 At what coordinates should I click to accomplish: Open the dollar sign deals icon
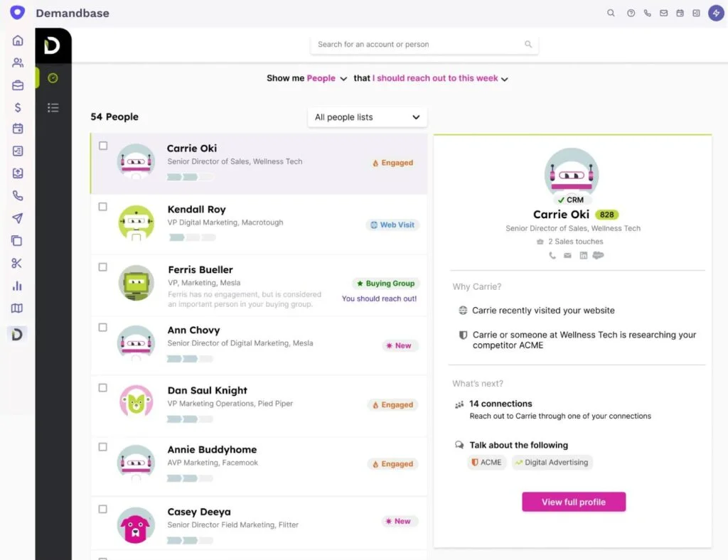coord(18,107)
